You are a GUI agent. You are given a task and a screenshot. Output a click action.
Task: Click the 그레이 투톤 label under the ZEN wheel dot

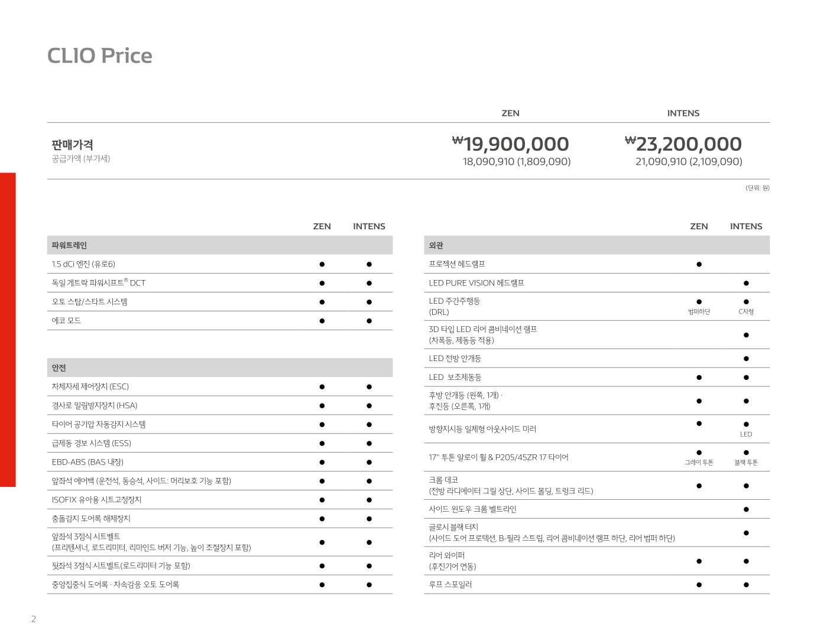tap(699, 463)
